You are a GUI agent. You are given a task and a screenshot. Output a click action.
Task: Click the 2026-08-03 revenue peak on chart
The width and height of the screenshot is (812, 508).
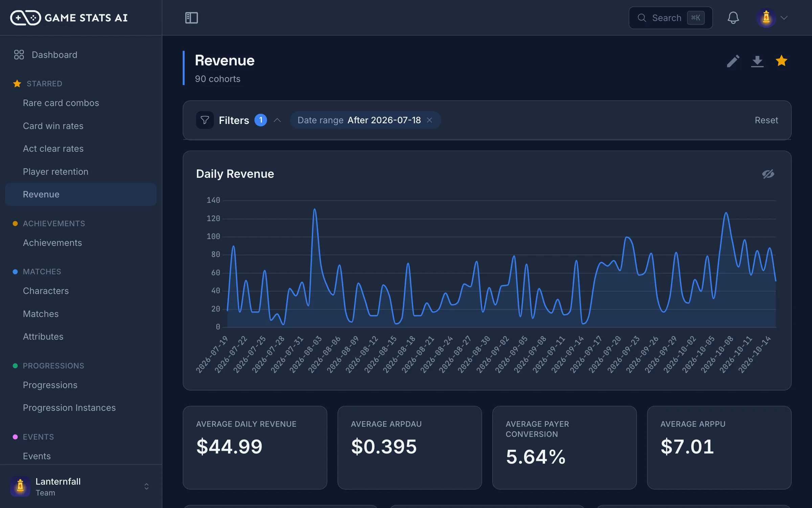pos(315,209)
